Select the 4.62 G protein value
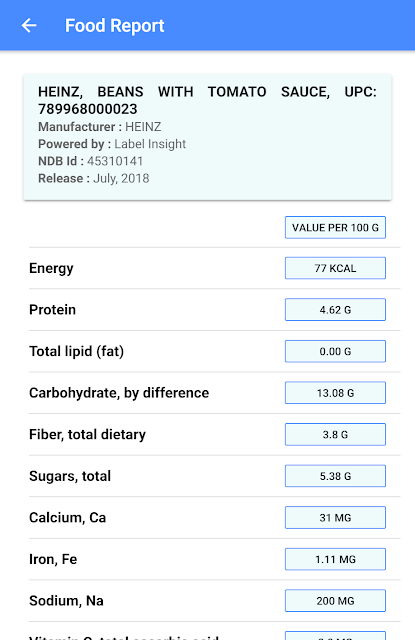Viewport: 415px width, 640px height. click(x=335, y=310)
